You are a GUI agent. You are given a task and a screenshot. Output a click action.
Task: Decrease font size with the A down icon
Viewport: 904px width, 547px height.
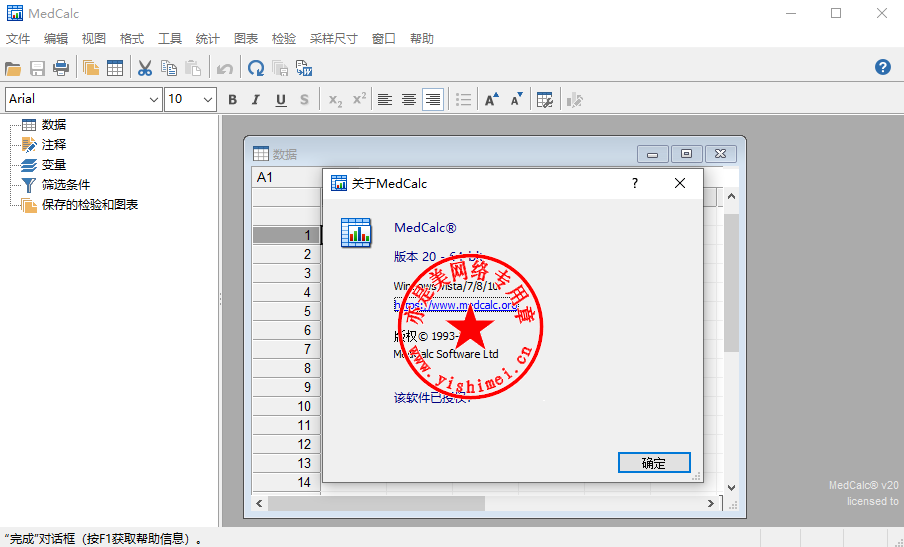tap(517, 100)
